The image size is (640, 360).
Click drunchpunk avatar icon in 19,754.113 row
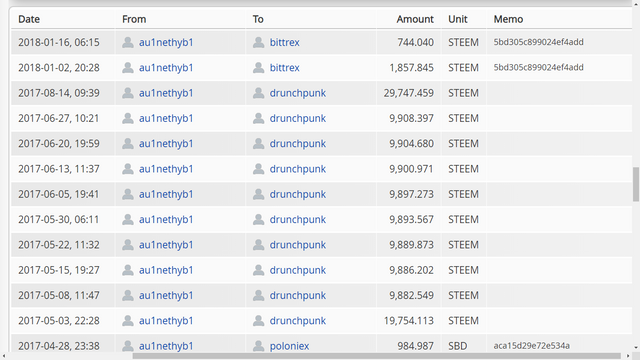258,320
